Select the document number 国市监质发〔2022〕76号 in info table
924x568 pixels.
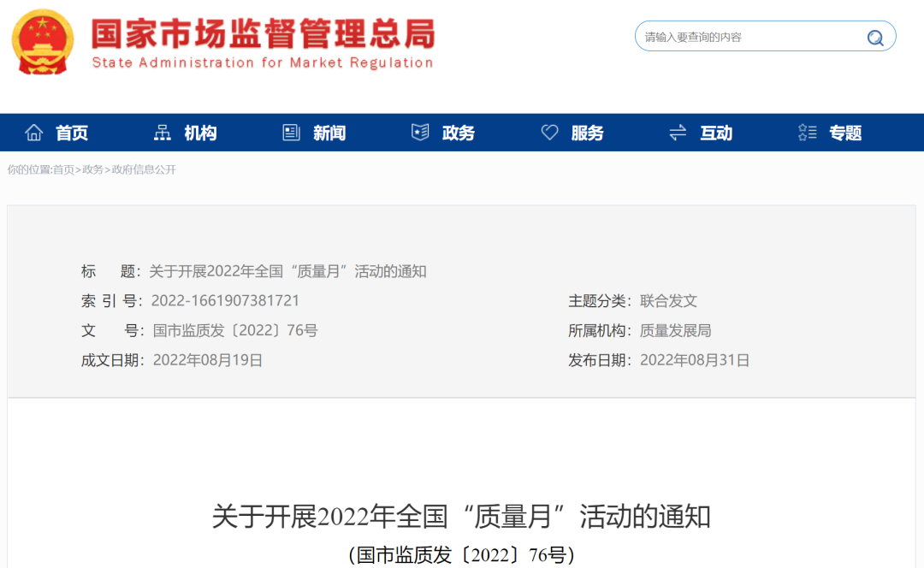(x=235, y=330)
